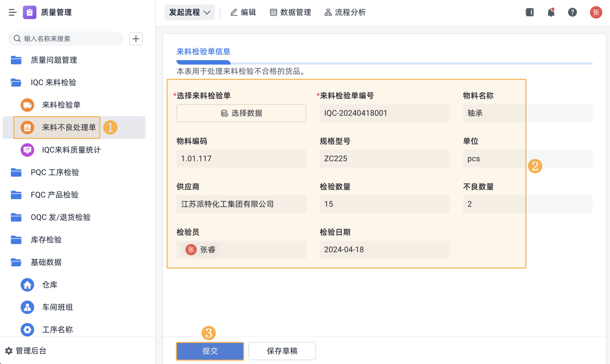Image resolution: width=610 pixels, height=364 pixels.
Task: Click the 保存草稿 button
Action: point(282,351)
